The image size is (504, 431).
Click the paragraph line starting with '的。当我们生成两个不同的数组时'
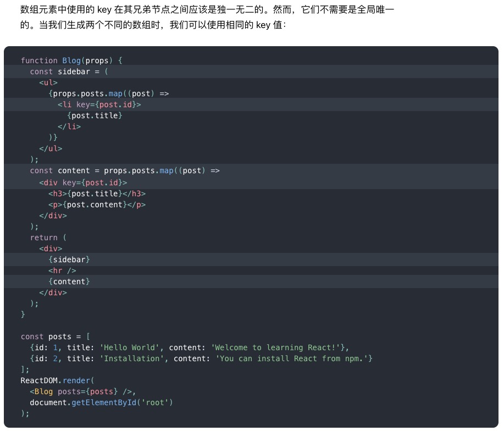pyautogui.click(x=153, y=25)
